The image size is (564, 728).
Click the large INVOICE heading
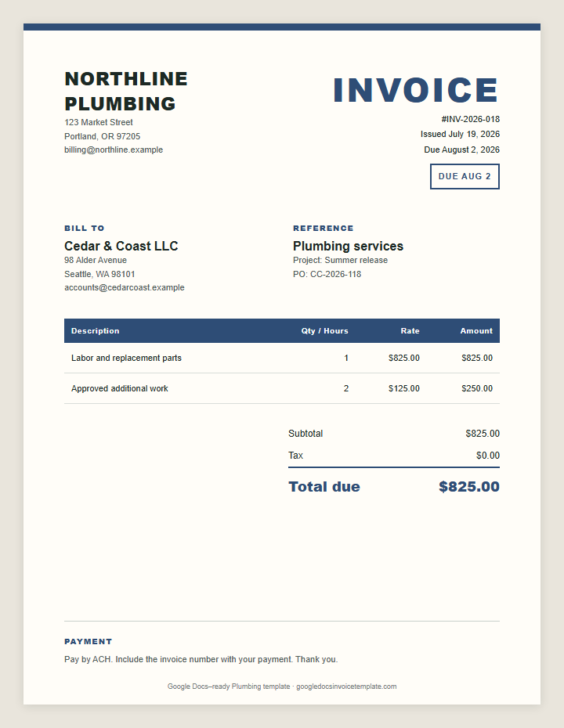(x=416, y=90)
